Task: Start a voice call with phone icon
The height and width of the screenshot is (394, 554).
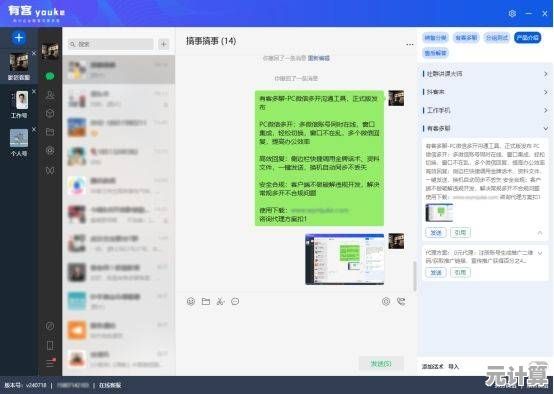Action: click(x=401, y=301)
